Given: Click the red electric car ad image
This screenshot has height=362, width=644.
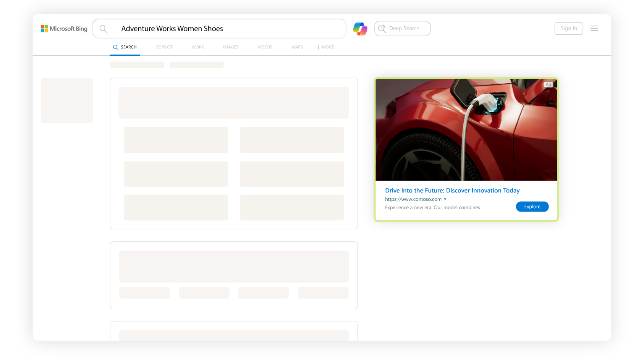Looking at the screenshot, I should click(466, 130).
